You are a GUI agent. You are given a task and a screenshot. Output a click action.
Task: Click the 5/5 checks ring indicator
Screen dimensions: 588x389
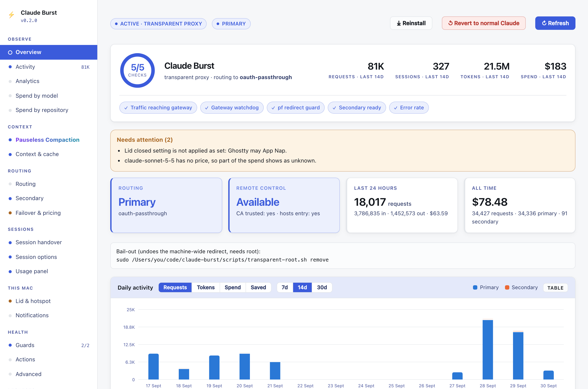coord(137,70)
